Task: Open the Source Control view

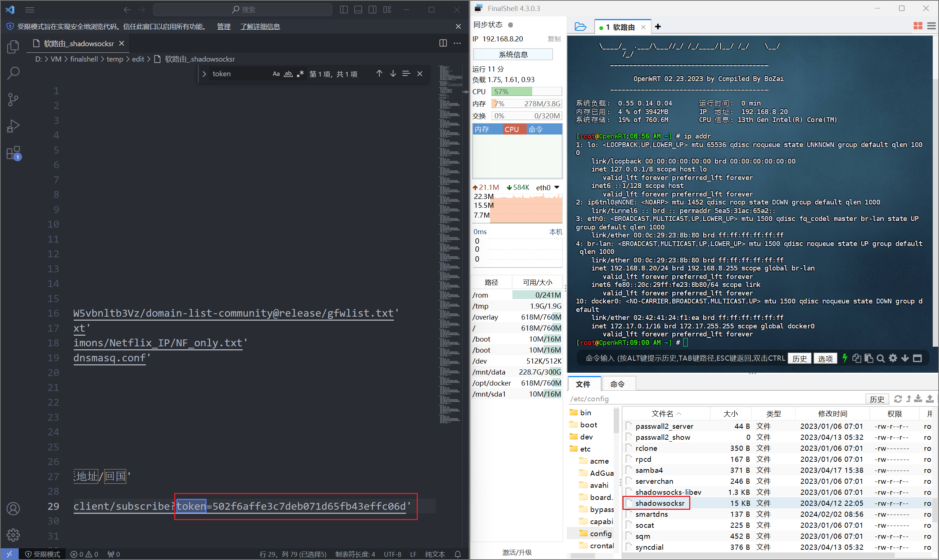Action: tap(13, 100)
